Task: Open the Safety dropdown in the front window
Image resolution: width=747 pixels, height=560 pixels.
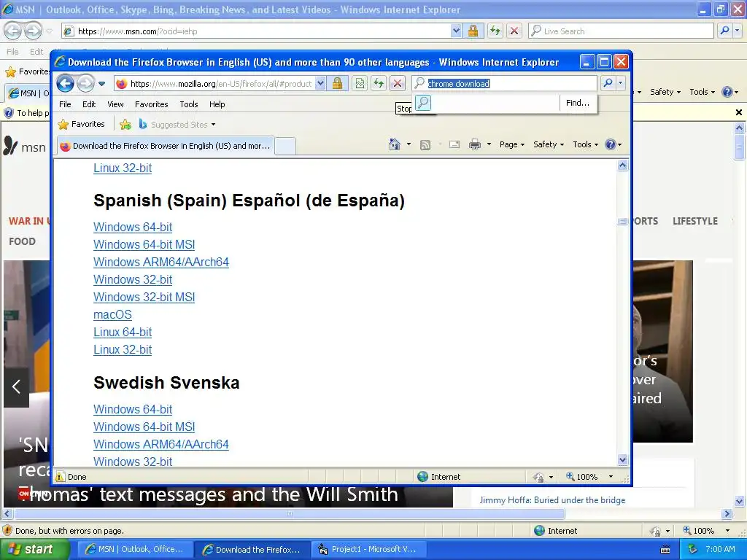Action: 549,144
